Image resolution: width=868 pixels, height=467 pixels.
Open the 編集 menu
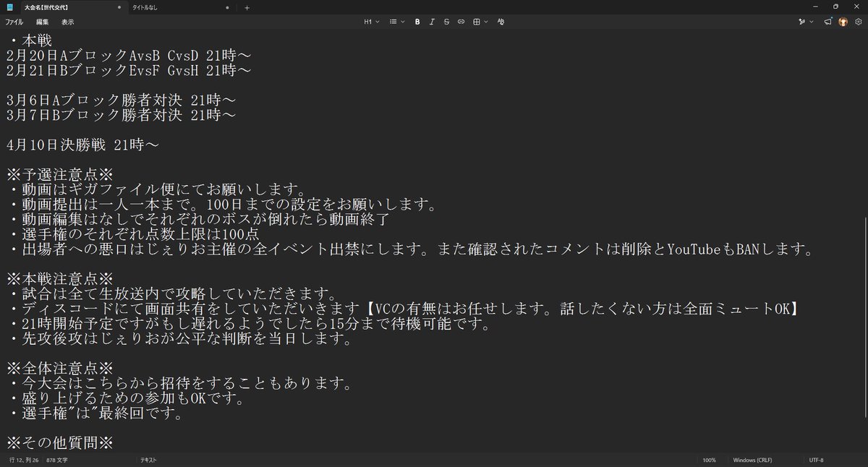(42, 22)
